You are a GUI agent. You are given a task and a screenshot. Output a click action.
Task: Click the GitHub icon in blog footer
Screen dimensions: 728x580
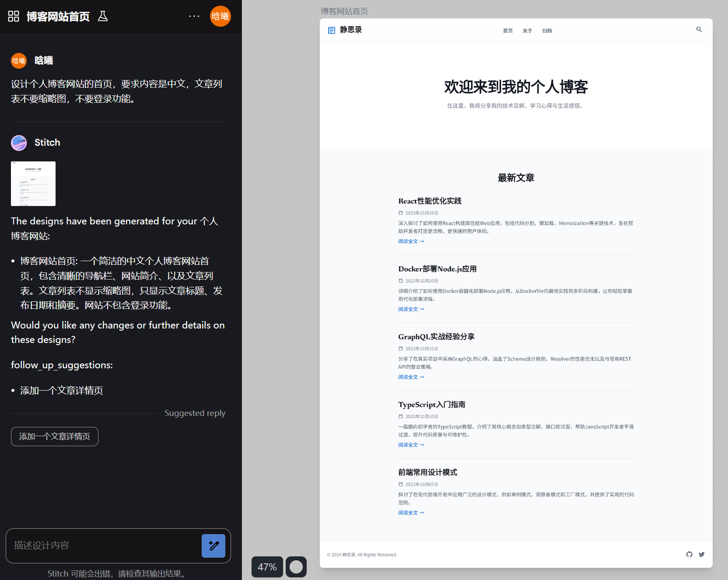(x=689, y=554)
